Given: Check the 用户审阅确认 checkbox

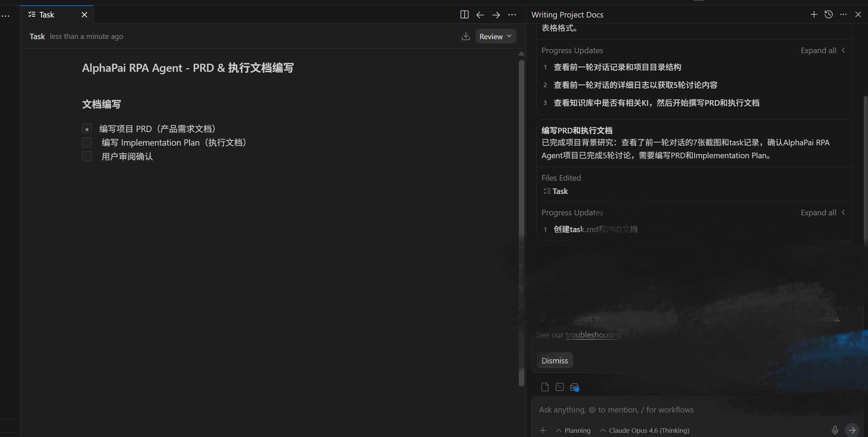Looking at the screenshot, I should click(87, 156).
